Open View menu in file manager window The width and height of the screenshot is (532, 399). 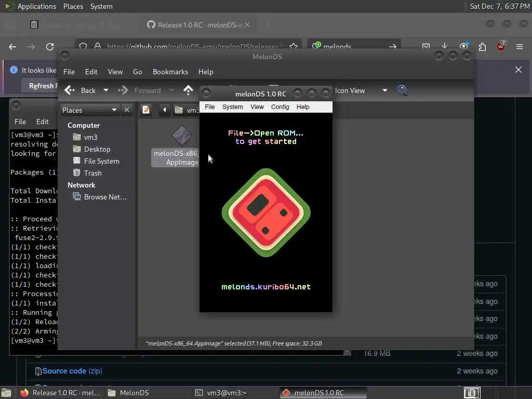(115, 72)
